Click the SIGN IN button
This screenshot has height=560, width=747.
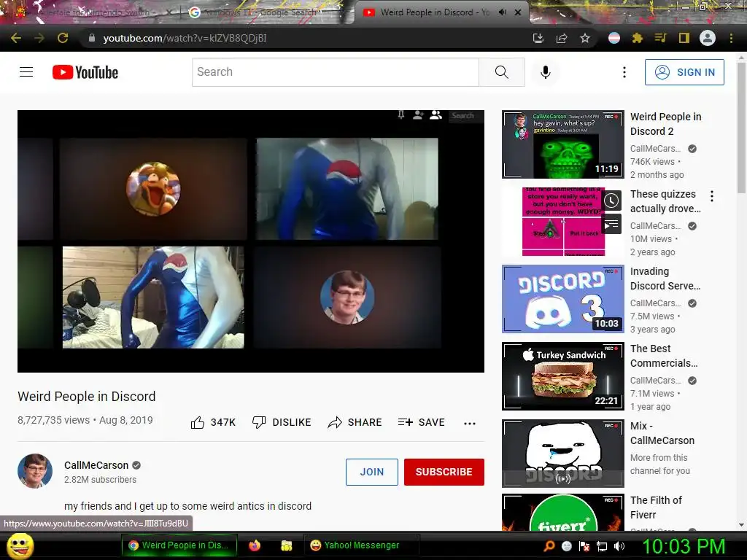pos(684,72)
